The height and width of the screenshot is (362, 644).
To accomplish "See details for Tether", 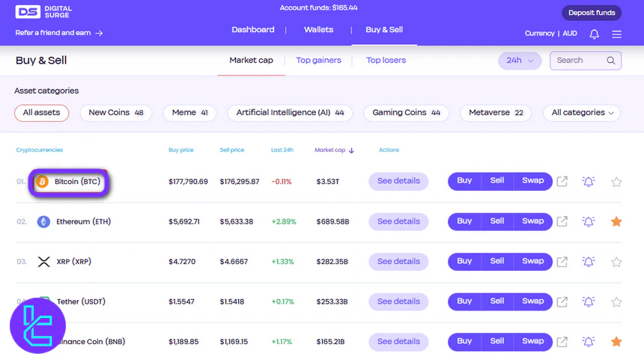I will [x=398, y=301].
